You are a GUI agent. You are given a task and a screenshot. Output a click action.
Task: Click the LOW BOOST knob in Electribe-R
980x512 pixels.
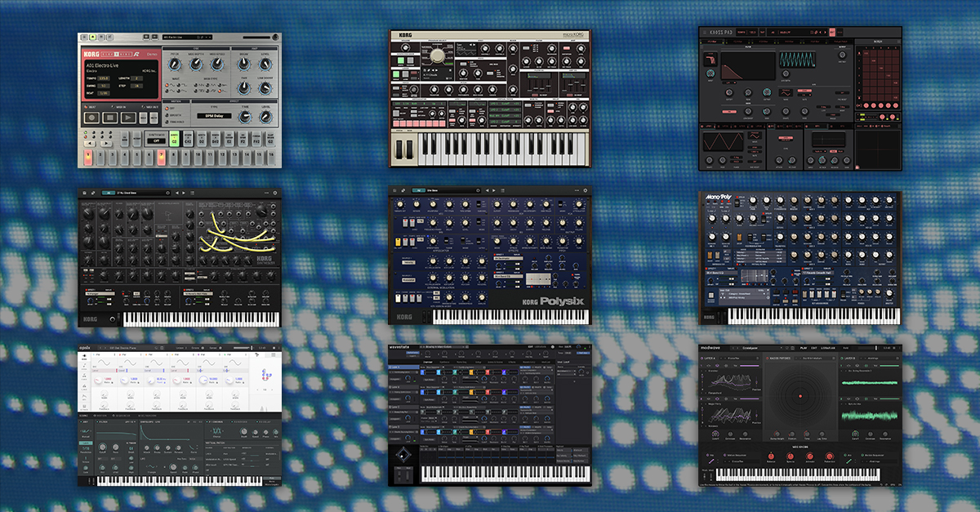(266, 88)
